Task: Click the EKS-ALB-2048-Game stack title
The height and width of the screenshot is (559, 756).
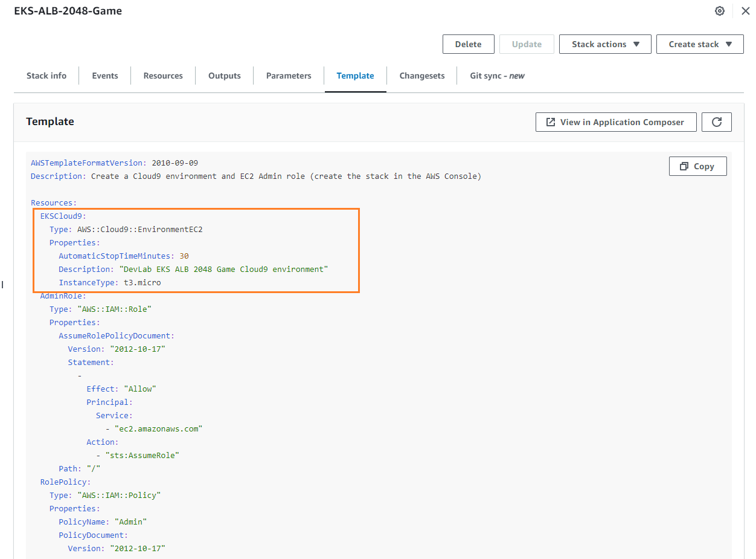Action: click(x=68, y=11)
